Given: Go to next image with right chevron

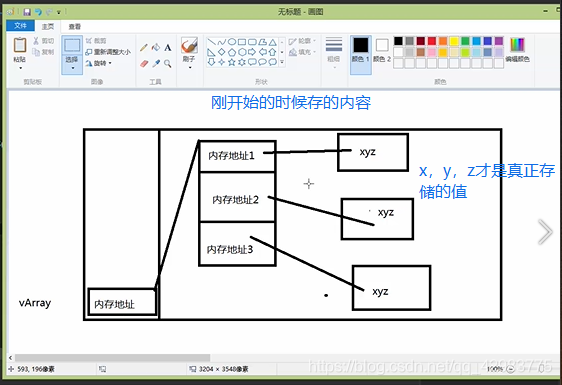Looking at the screenshot, I should pos(545,232).
